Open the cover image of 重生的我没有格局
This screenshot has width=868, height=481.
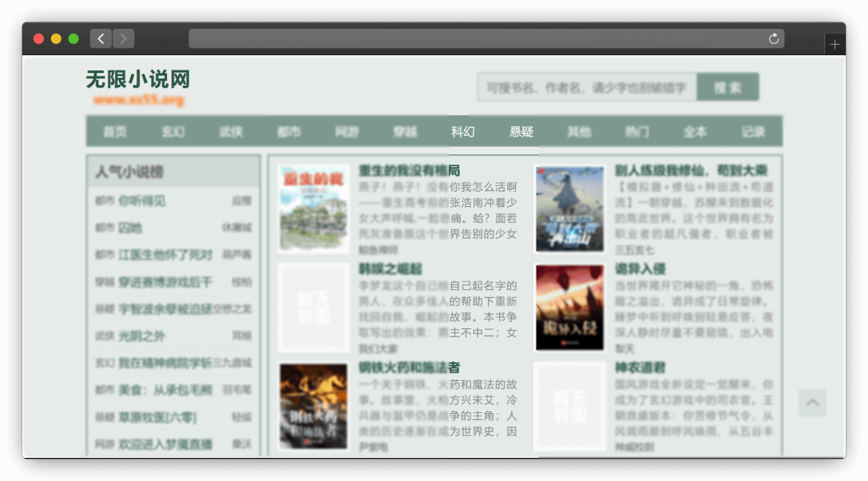click(314, 209)
